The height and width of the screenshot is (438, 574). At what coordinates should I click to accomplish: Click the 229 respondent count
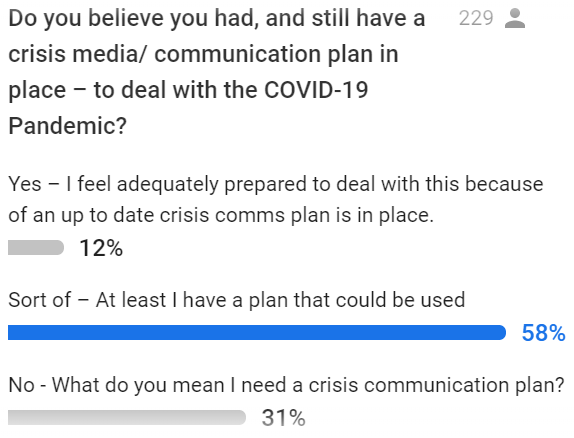pyautogui.click(x=476, y=18)
